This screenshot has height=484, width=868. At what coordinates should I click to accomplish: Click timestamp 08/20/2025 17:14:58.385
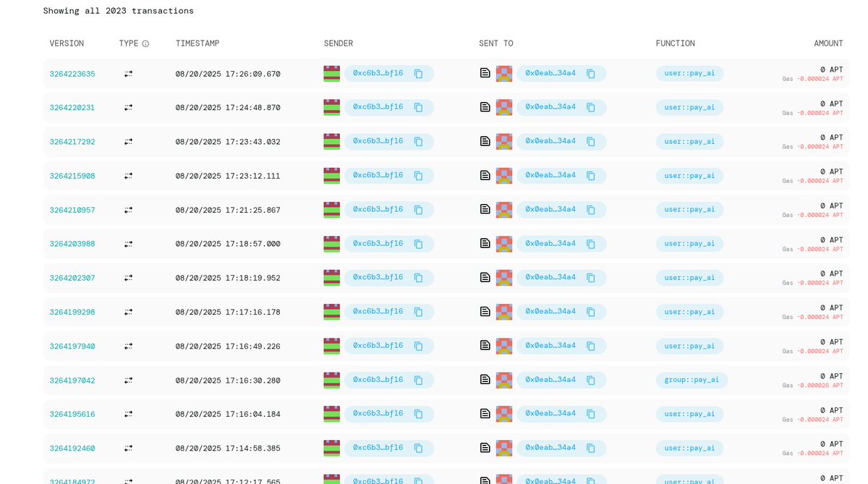point(228,448)
